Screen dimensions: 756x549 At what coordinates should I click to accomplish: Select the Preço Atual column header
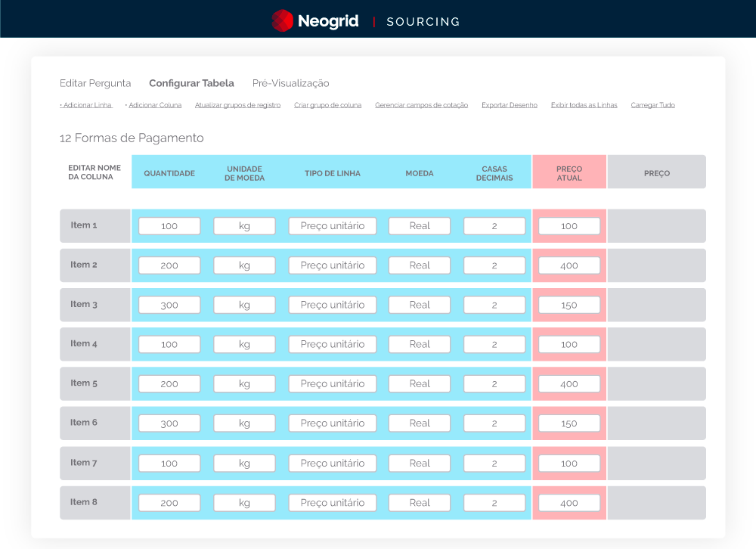pyautogui.click(x=569, y=173)
